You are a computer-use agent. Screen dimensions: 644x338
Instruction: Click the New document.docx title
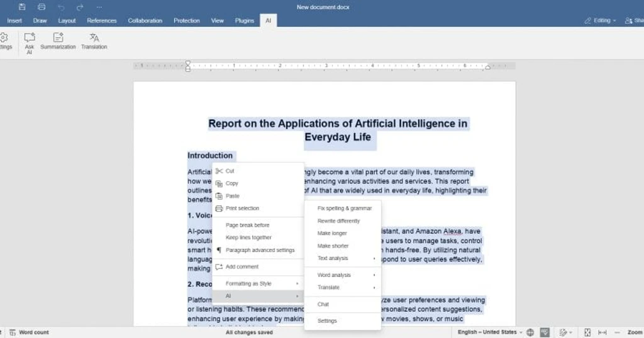323,7
